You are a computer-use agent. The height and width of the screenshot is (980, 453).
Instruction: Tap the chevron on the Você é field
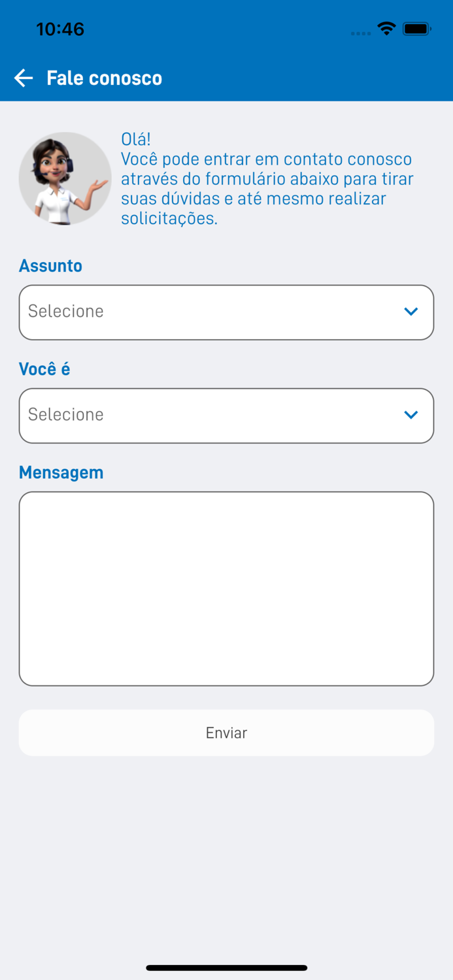pos(411,415)
